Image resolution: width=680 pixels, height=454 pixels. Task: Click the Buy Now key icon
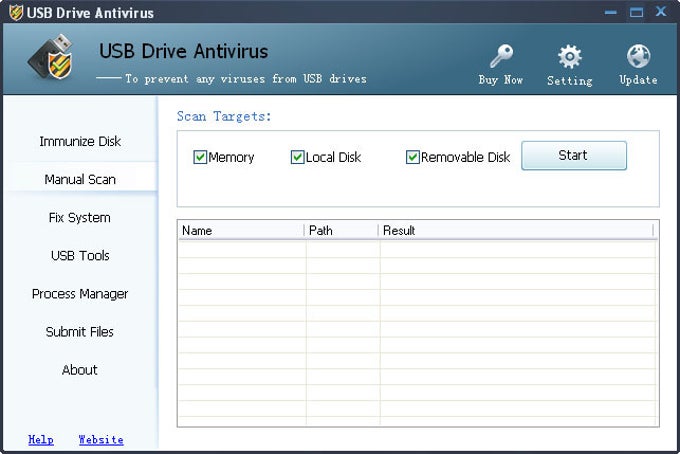coord(501,56)
